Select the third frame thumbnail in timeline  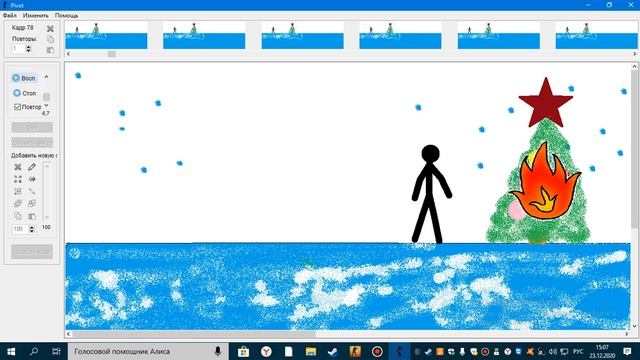click(302, 36)
